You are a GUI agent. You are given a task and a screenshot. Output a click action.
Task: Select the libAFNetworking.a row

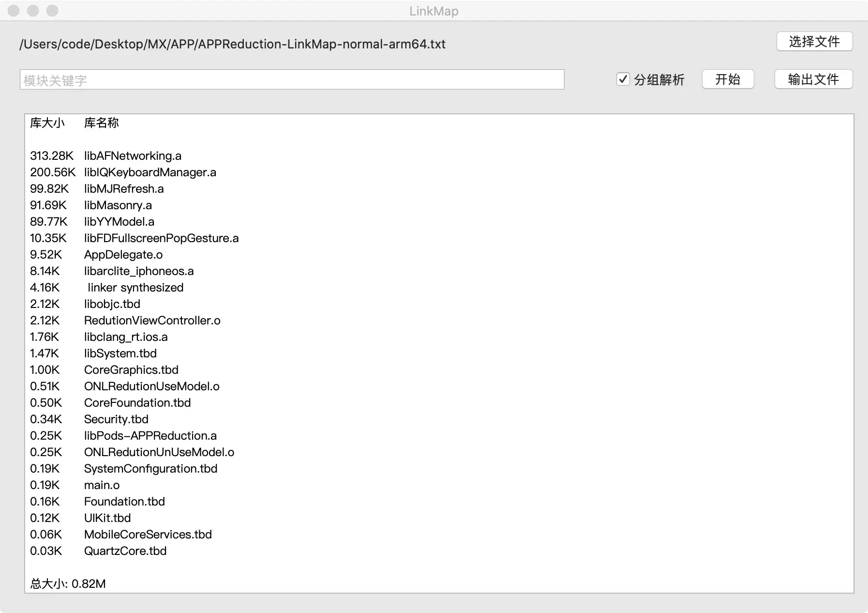(133, 156)
